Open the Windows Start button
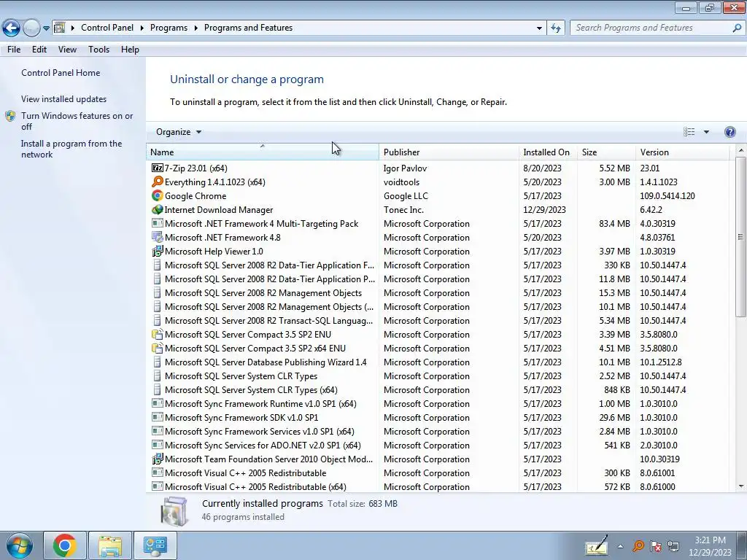 pyautogui.click(x=19, y=545)
